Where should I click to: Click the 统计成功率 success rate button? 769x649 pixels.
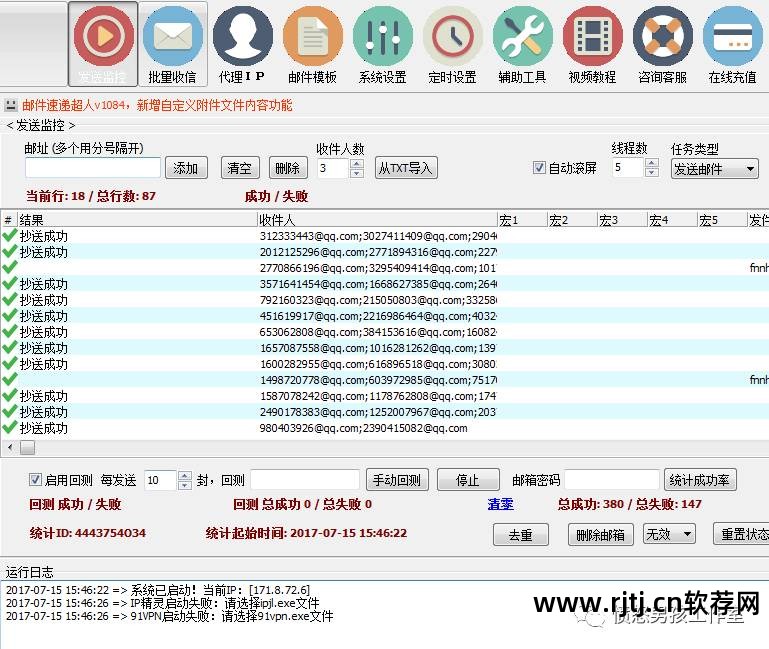[x=700, y=480]
